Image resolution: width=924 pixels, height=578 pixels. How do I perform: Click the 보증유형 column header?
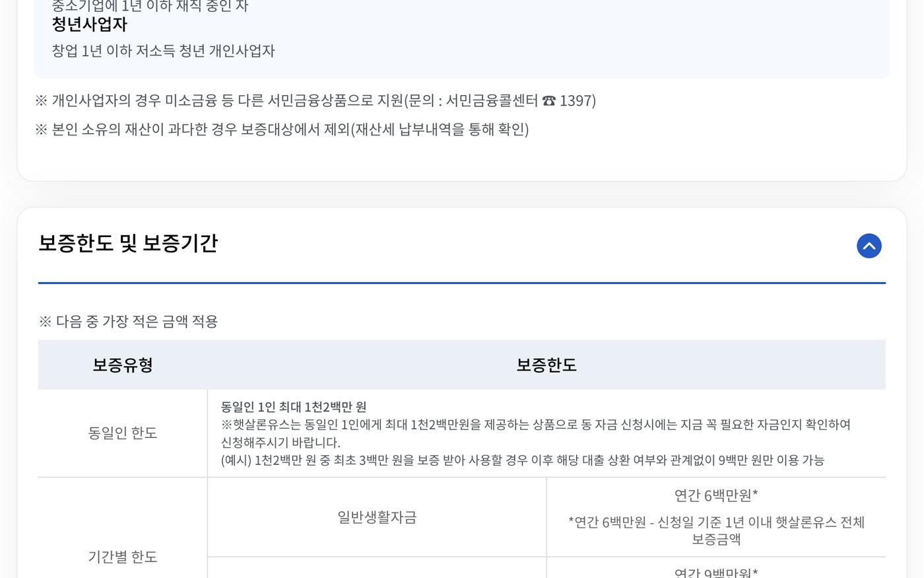(x=123, y=365)
